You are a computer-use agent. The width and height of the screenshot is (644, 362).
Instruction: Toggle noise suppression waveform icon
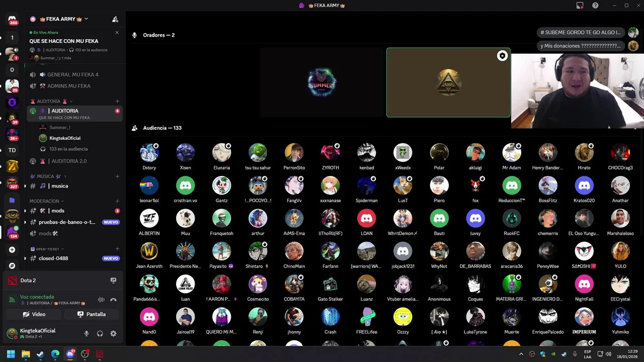point(101,300)
